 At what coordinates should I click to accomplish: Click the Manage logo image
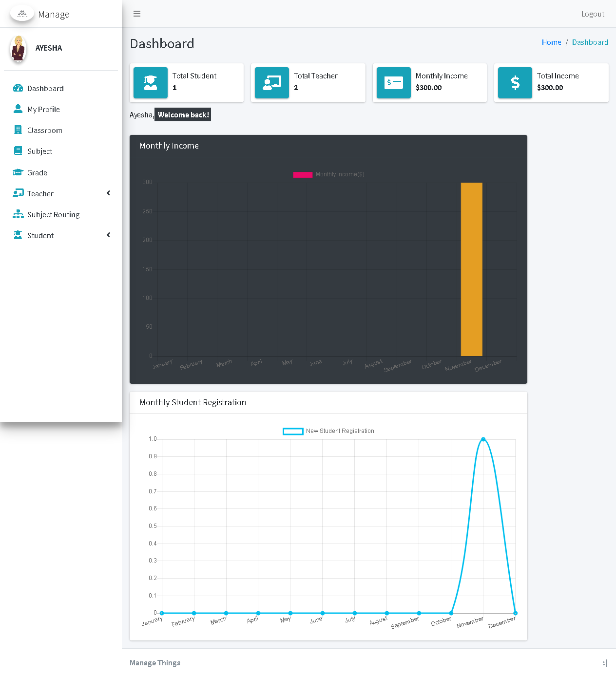[22, 13]
